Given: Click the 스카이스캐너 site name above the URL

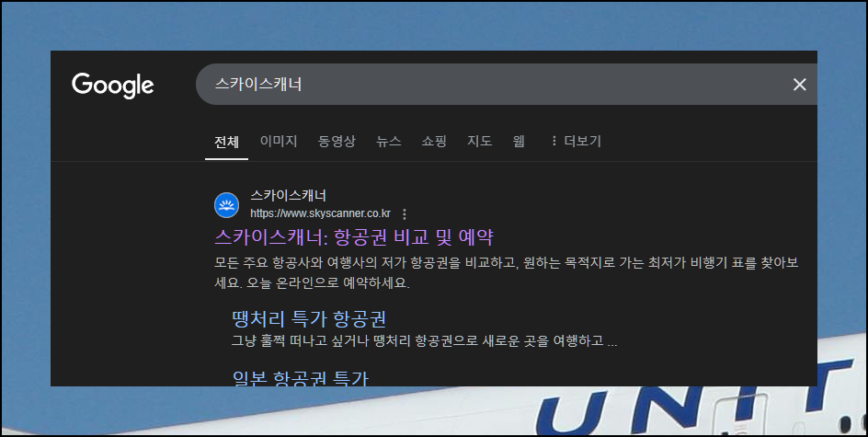Looking at the screenshot, I should pos(289,196).
